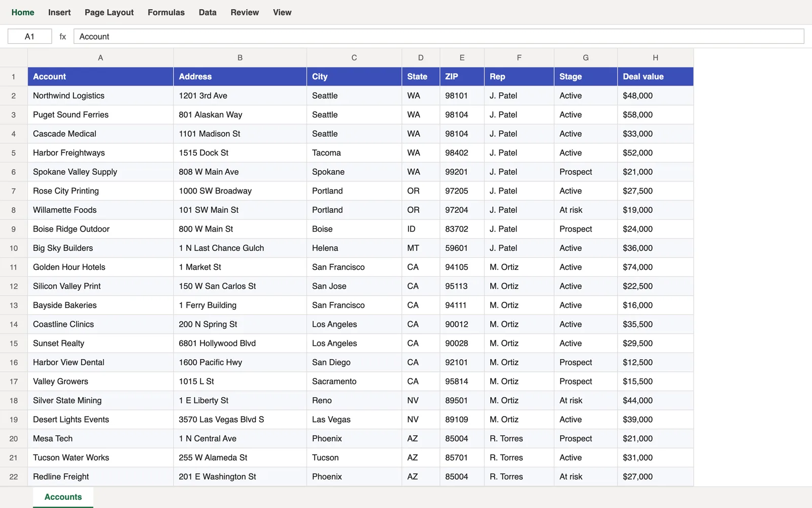Open the View tab
The width and height of the screenshot is (812, 508).
point(282,12)
